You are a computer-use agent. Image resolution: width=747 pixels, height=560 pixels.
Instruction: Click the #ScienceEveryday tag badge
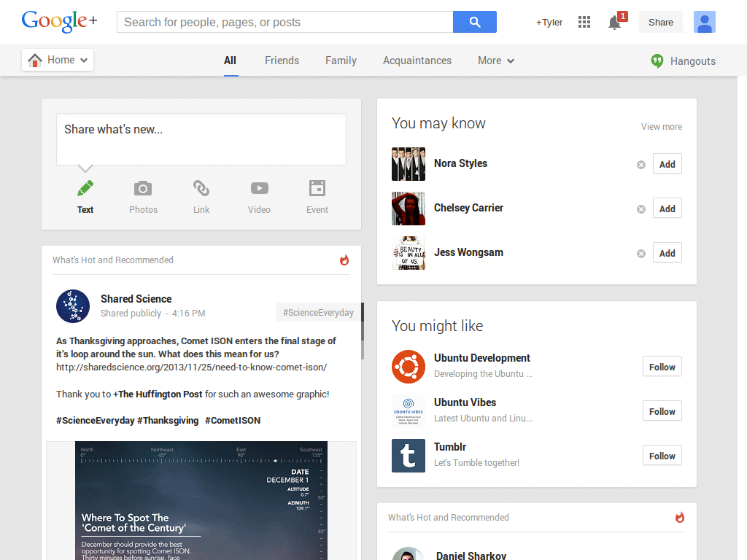click(318, 312)
